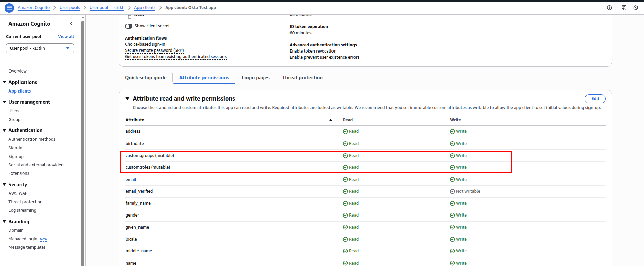The image size is (644, 266).
Task: Go to App clients breadcrumb link
Action: pos(145,8)
